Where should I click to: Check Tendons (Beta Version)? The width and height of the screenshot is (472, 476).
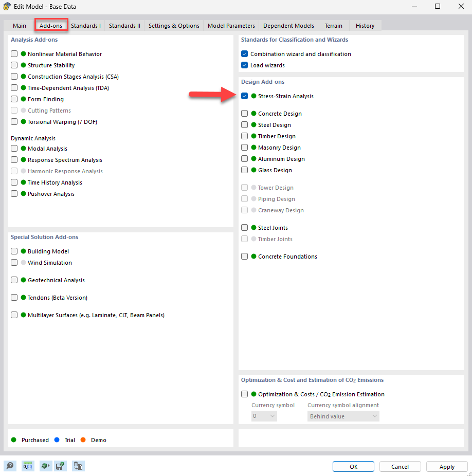tap(14, 298)
